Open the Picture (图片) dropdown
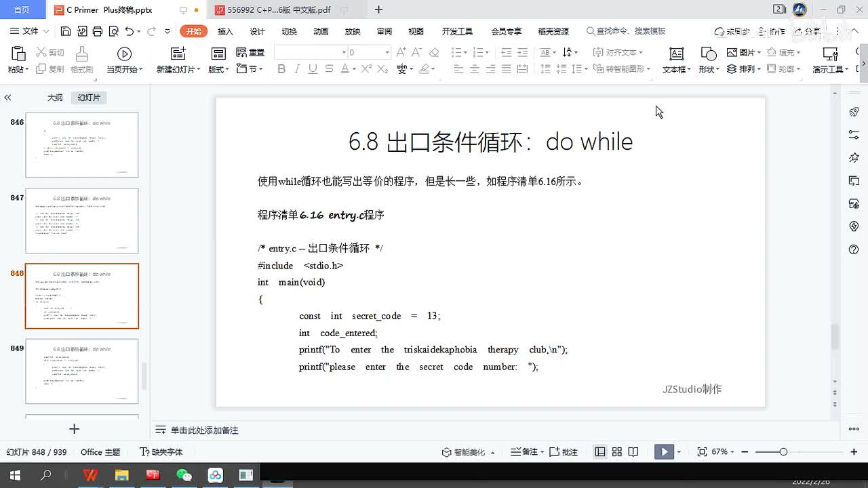 tap(744, 52)
